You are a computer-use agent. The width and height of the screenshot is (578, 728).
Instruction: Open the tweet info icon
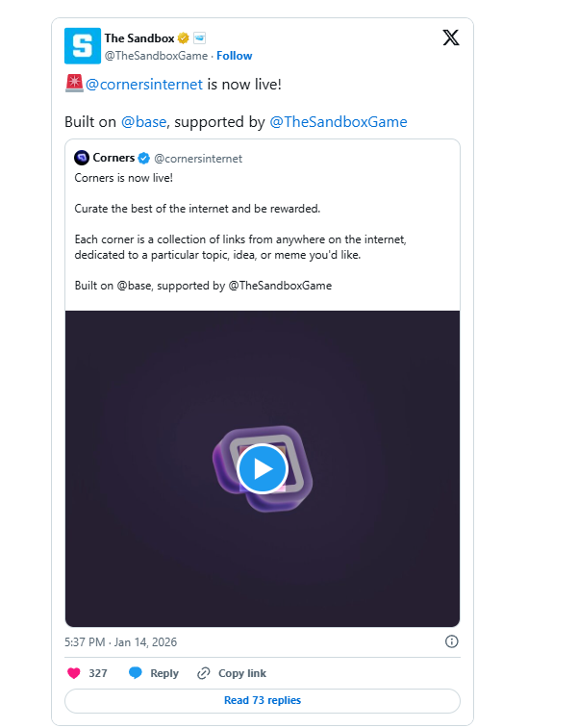coord(451,641)
